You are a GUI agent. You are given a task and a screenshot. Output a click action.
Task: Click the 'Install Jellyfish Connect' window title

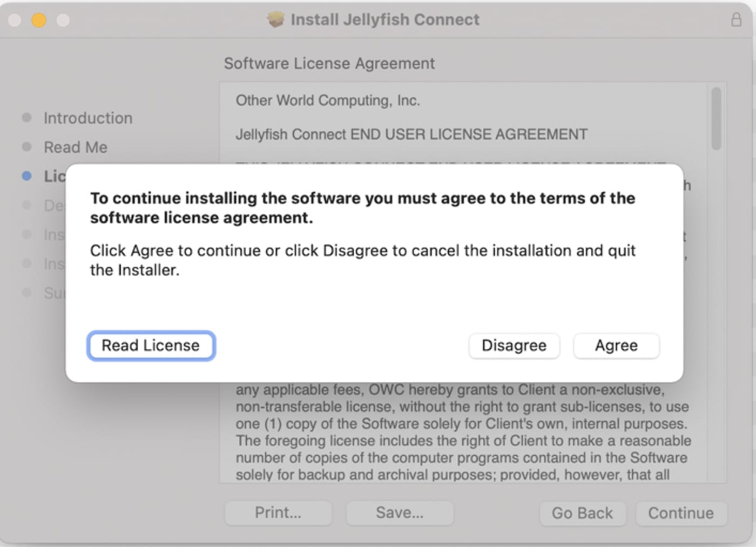pyautogui.click(x=384, y=20)
